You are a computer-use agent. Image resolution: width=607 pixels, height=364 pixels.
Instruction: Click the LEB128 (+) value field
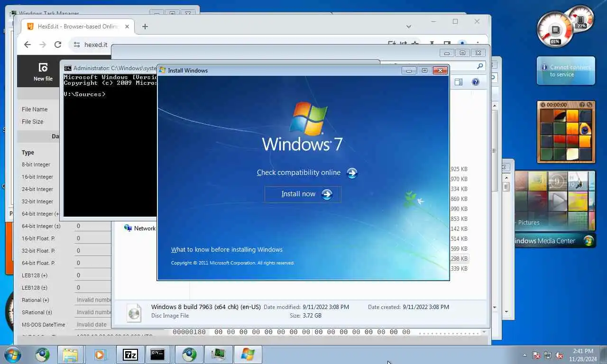tap(93, 275)
